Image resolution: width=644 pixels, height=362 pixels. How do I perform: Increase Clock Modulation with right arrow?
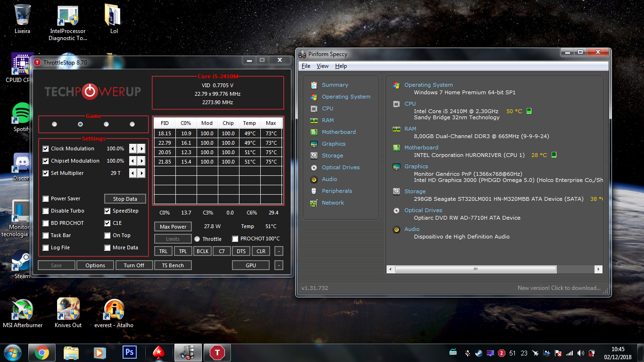click(x=141, y=148)
